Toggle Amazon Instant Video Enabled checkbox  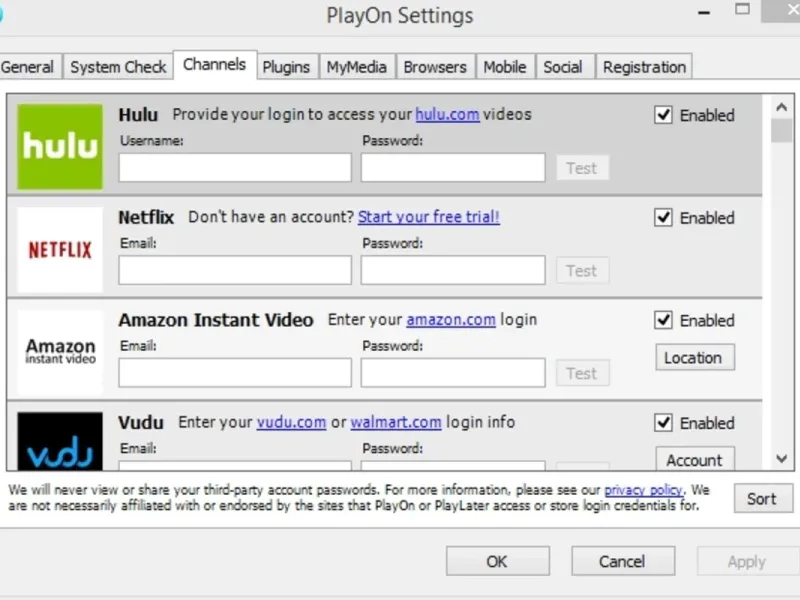[x=663, y=320]
